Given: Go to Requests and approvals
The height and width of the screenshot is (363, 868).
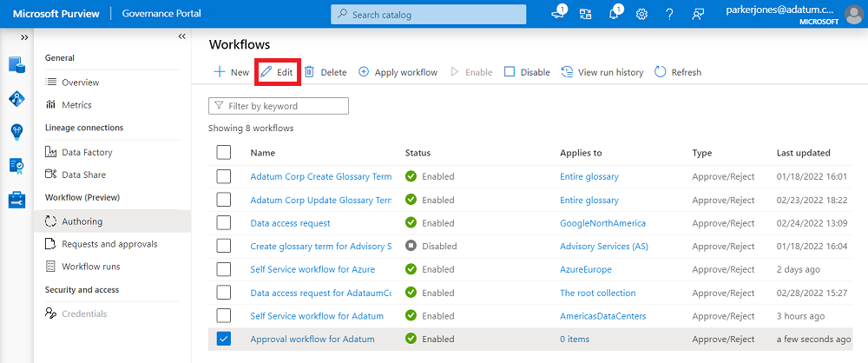Looking at the screenshot, I should [108, 244].
